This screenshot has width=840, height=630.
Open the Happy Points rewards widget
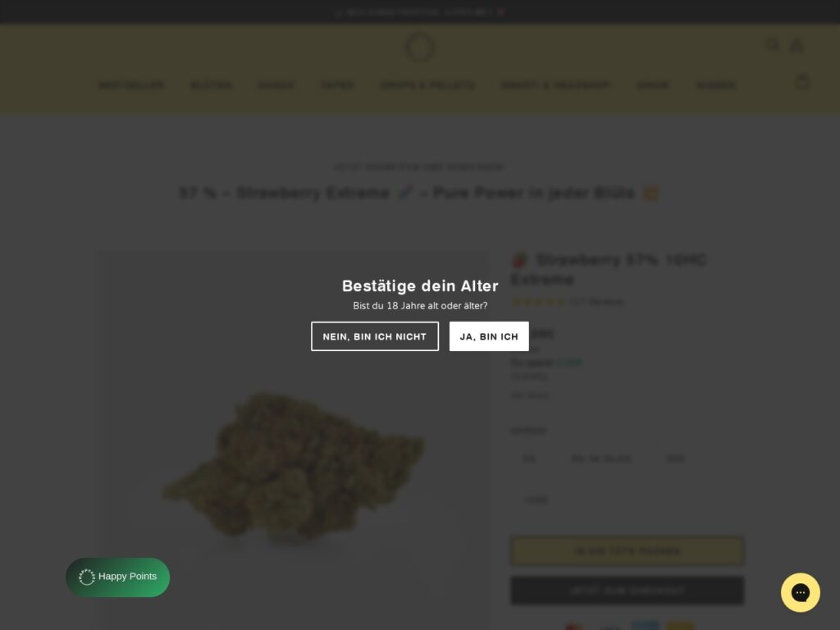[x=117, y=577]
